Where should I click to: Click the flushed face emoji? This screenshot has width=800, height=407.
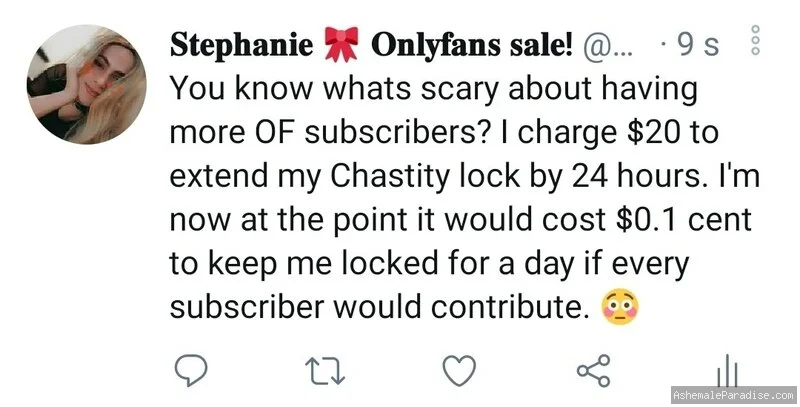(620, 307)
